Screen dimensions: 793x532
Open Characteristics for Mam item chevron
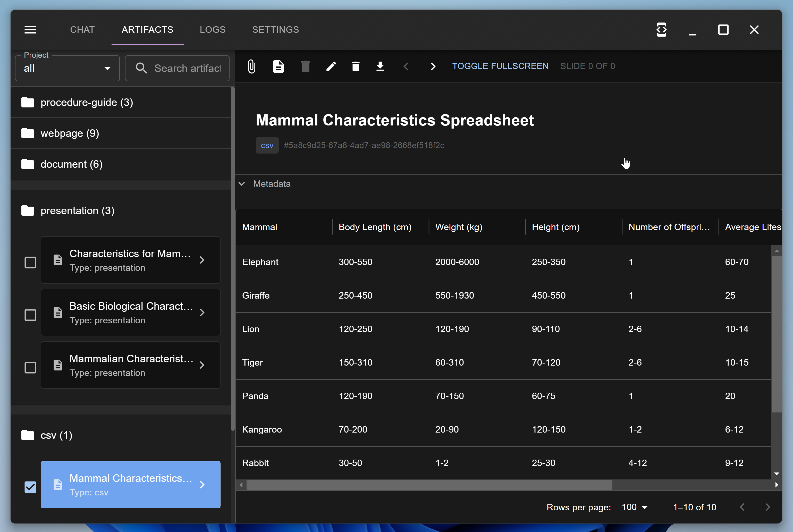(x=202, y=260)
